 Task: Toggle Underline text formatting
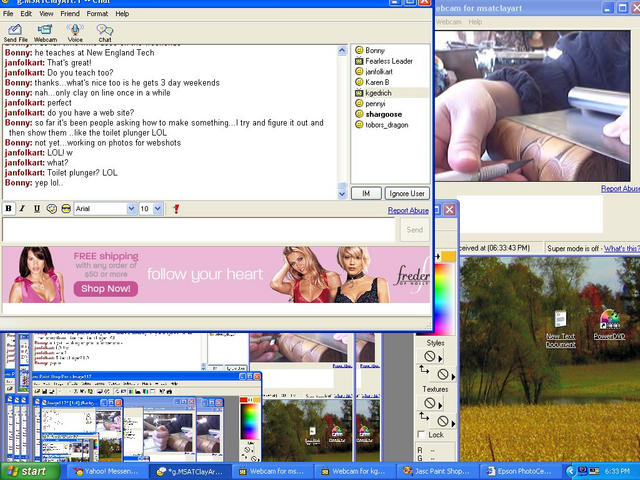(37, 209)
